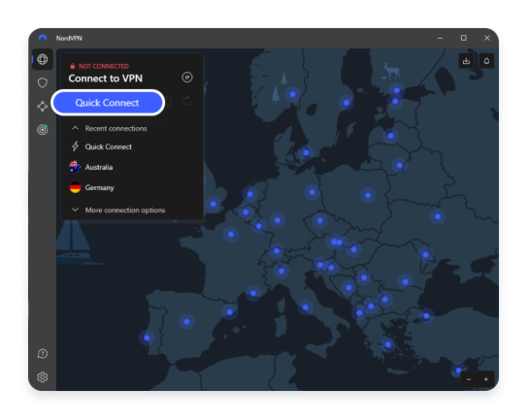The height and width of the screenshot is (420, 528).
Task: Zoom out the map with minus button
Action: (469, 379)
